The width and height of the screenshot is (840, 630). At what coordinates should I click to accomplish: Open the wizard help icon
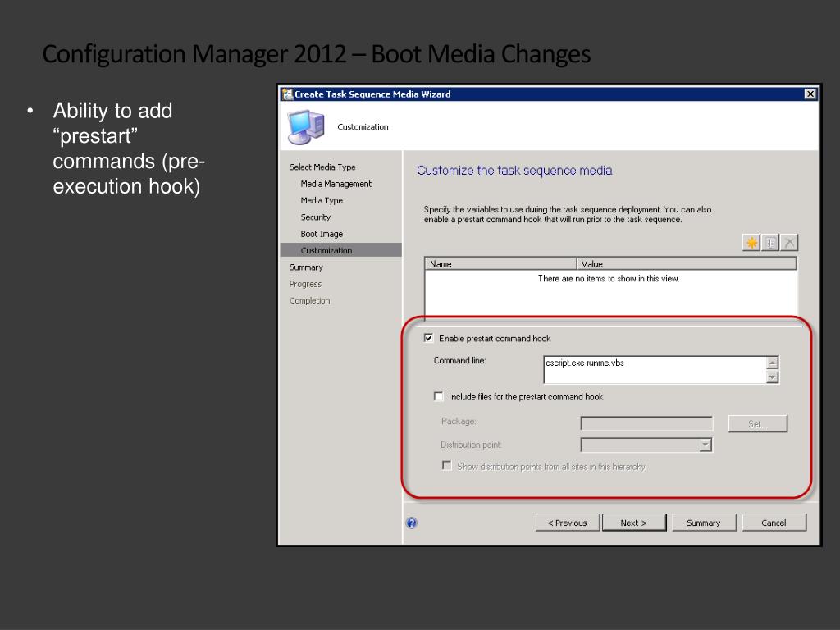412,523
